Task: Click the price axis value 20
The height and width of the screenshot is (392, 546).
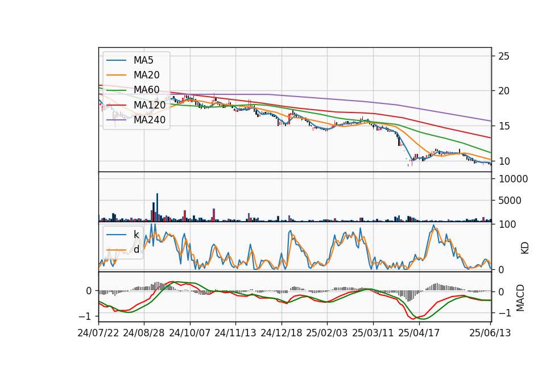Action: tap(503, 91)
